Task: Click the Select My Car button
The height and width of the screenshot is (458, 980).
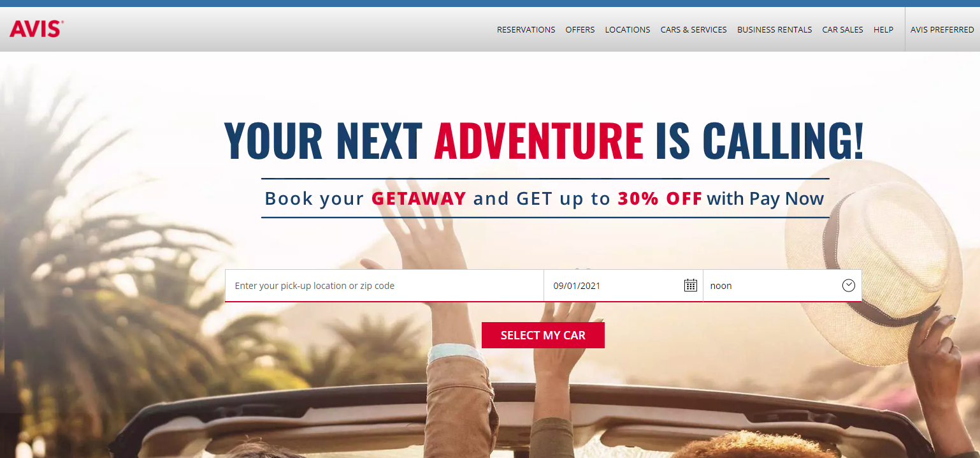Action: point(543,335)
